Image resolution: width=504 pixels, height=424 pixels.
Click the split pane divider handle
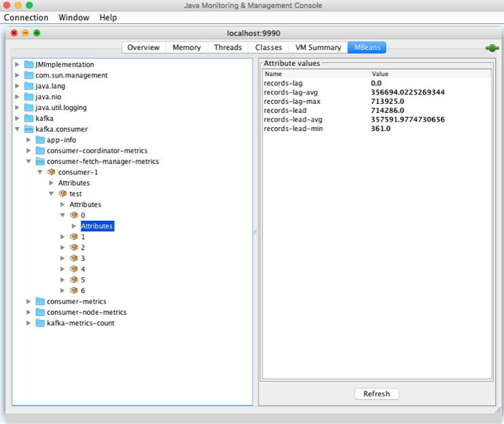(255, 232)
